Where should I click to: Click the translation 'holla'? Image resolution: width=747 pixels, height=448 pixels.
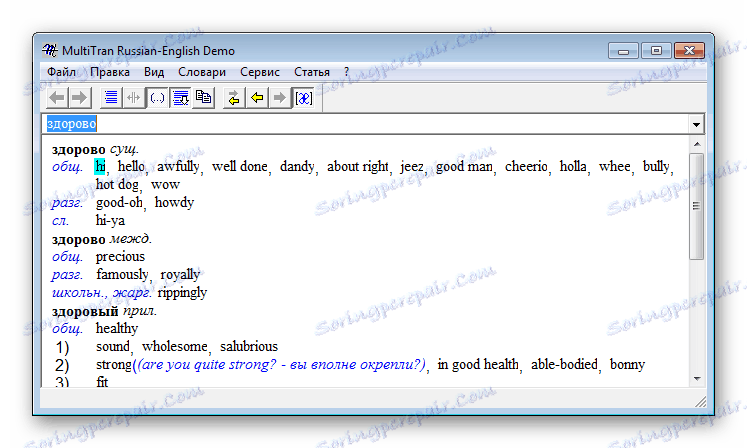pyautogui.click(x=573, y=166)
